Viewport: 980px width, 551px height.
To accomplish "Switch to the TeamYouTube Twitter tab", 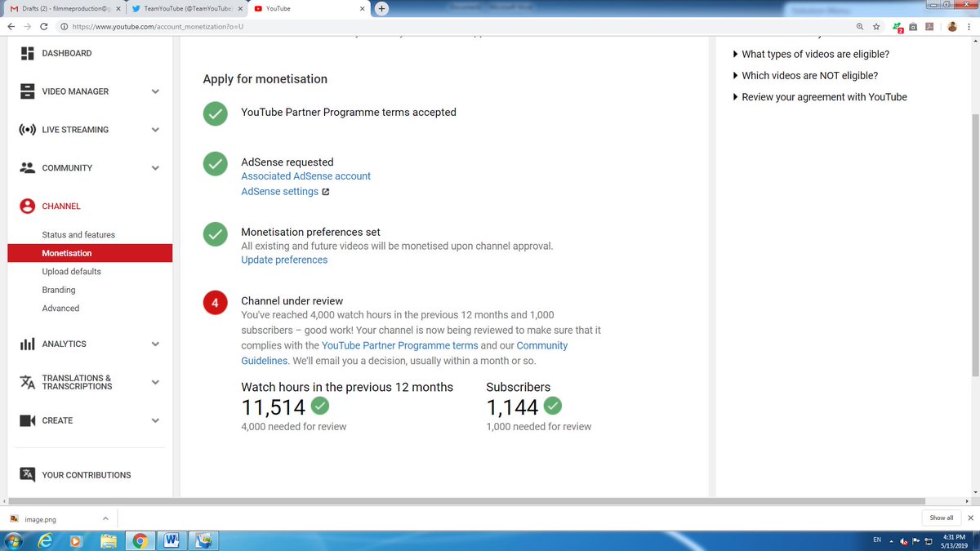I will coord(185,8).
